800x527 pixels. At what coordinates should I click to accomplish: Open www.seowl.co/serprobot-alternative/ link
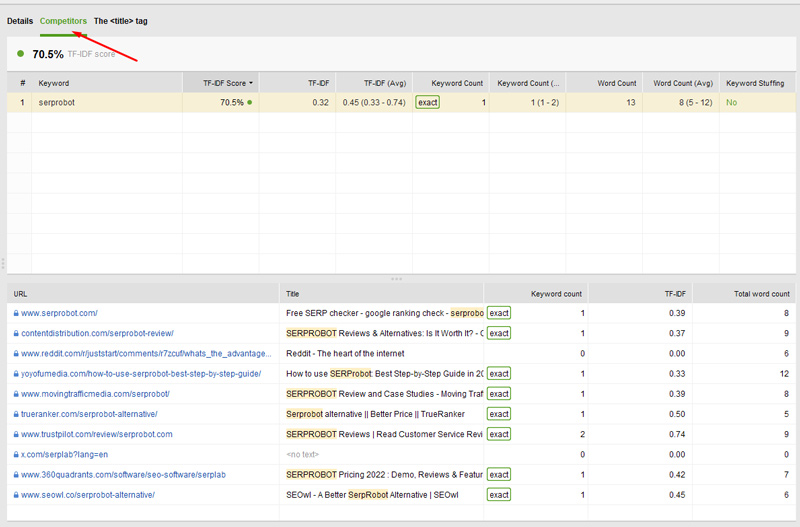(88, 495)
